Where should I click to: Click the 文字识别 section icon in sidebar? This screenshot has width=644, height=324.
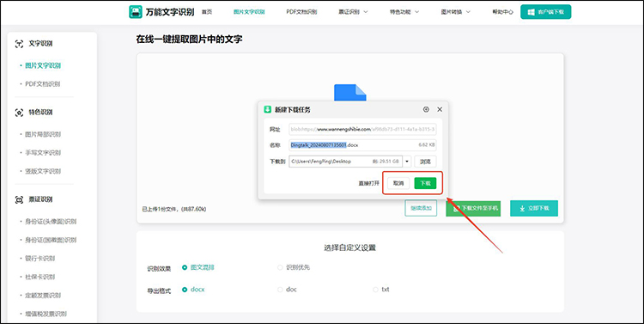point(19,44)
